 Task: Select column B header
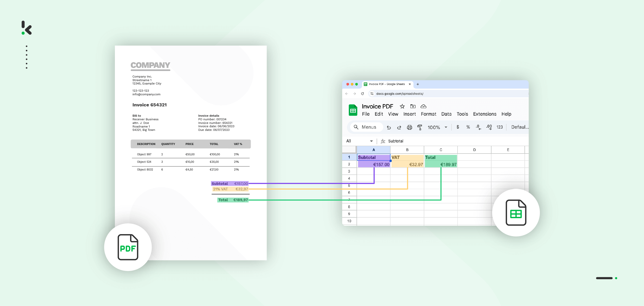point(407,150)
